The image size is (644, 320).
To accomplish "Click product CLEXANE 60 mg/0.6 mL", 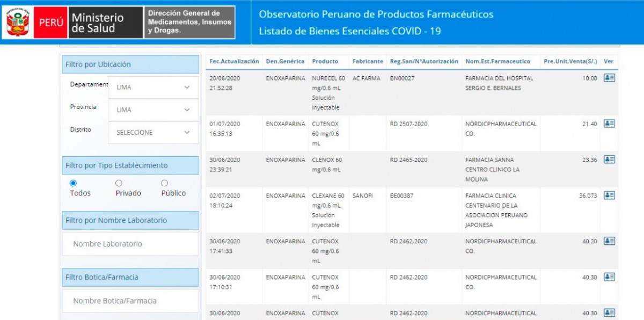I will click(x=328, y=210).
